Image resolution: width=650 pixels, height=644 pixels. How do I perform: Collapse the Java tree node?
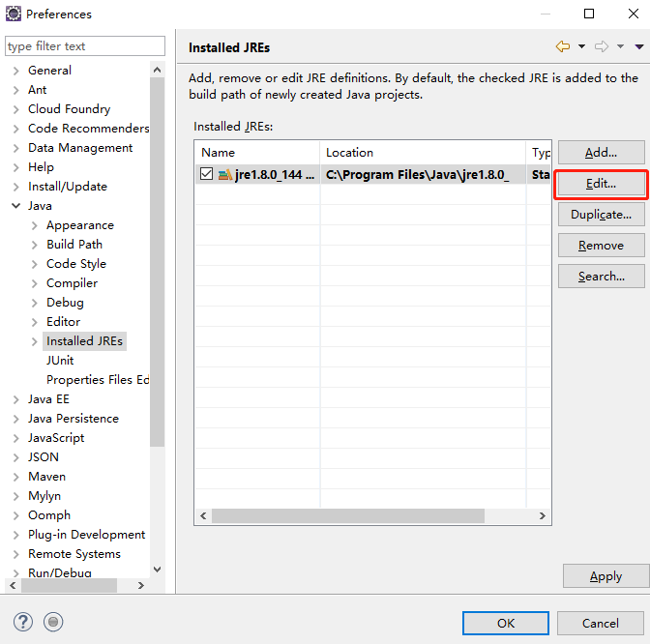15,206
